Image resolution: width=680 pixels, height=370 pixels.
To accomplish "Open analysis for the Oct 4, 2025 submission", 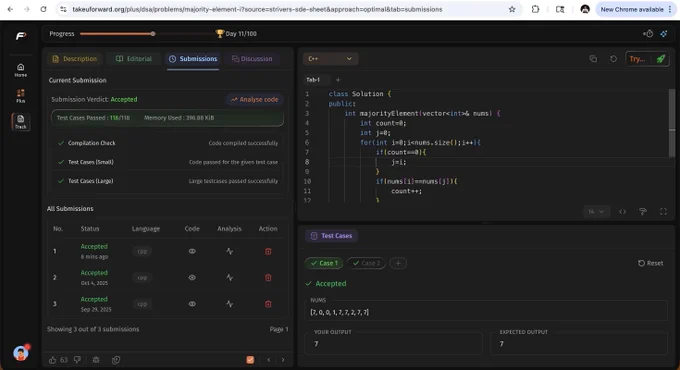I will (x=229, y=278).
